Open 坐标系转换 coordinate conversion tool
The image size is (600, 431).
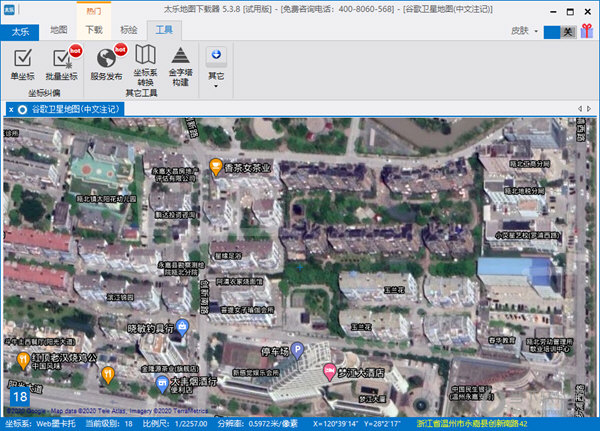coord(145,65)
